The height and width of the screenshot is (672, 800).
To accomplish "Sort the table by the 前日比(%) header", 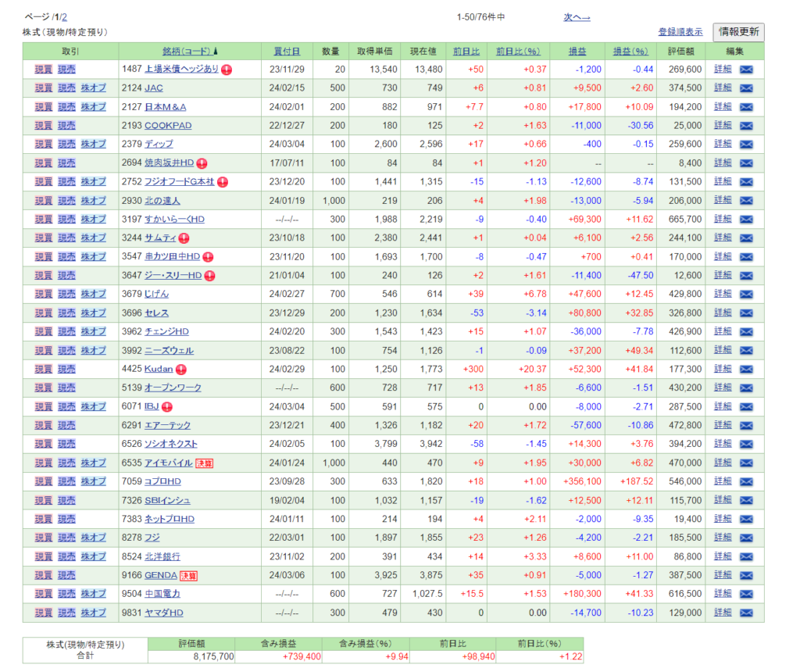I will [518, 52].
